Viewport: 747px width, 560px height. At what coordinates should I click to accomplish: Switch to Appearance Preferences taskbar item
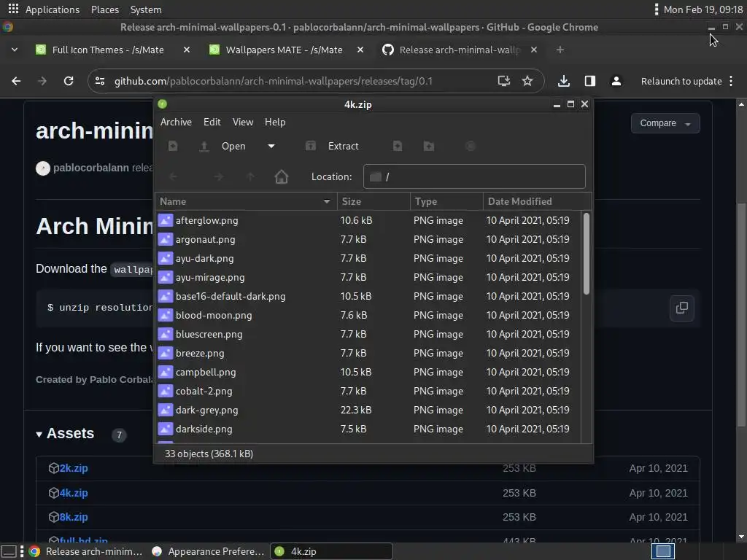click(208, 551)
